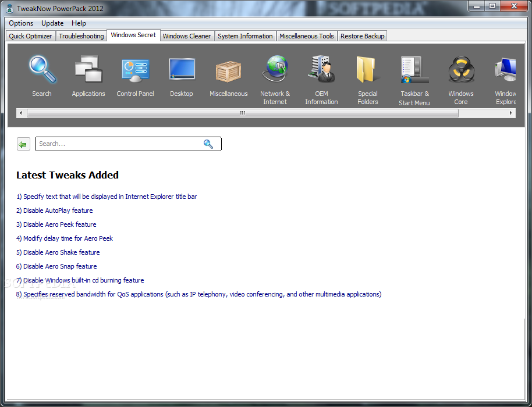
Task: Open the Control Panel tweaks category
Action: point(135,76)
